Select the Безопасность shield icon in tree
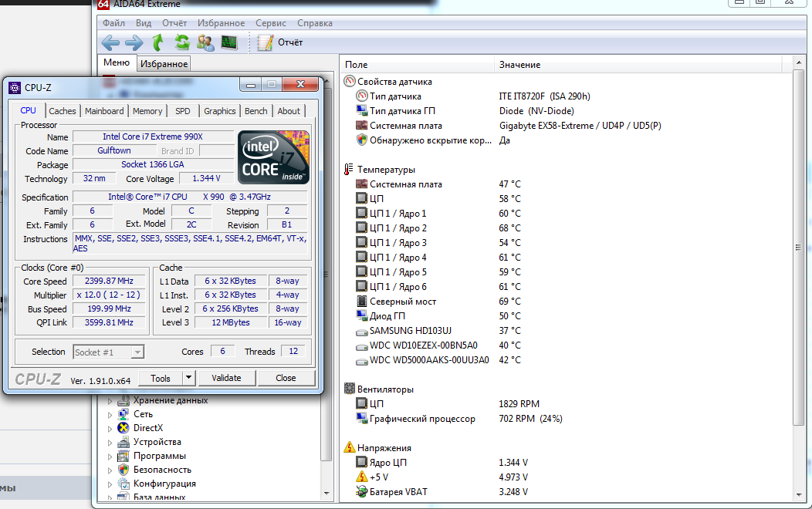The height and width of the screenshot is (509, 812). tap(123, 470)
